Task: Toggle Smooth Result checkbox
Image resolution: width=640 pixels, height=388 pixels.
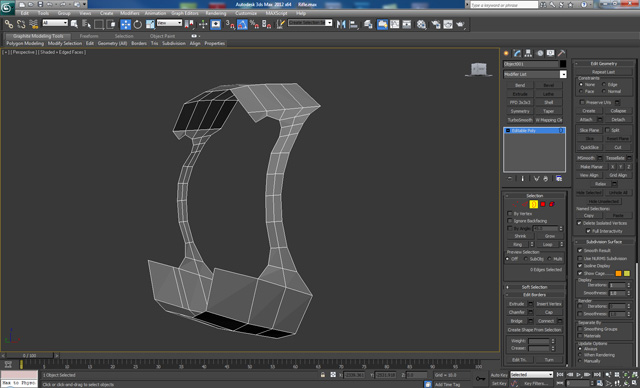Action: point(580,251)
